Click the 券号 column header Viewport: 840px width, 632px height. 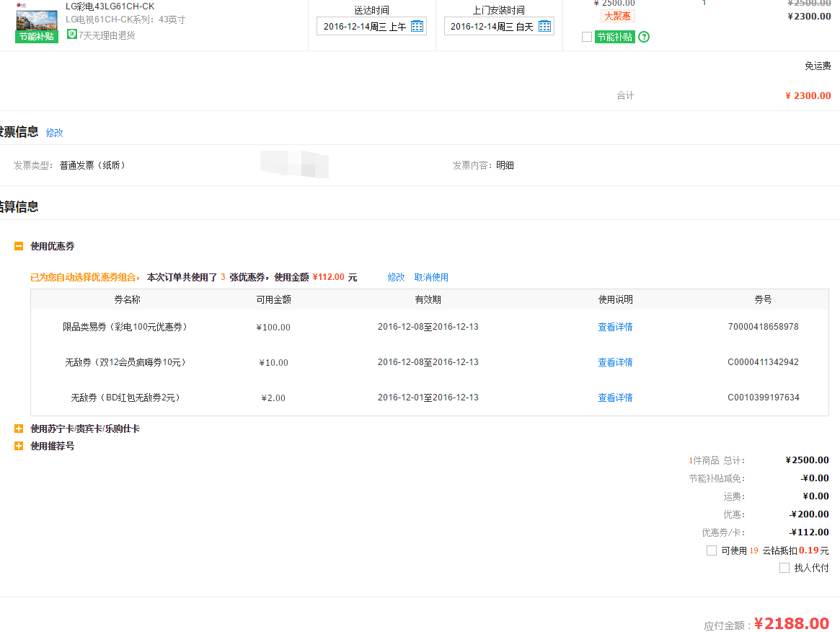click(x=763, y=299)
